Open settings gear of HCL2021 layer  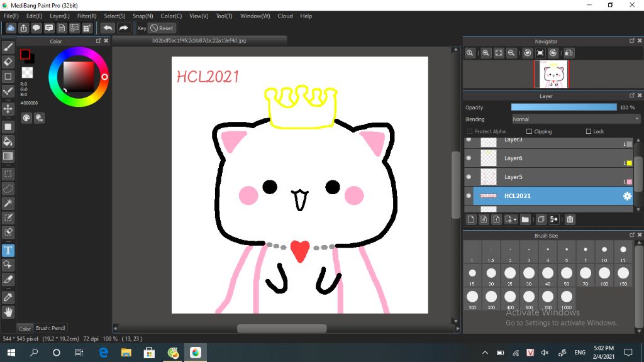[x=627, y=196]
